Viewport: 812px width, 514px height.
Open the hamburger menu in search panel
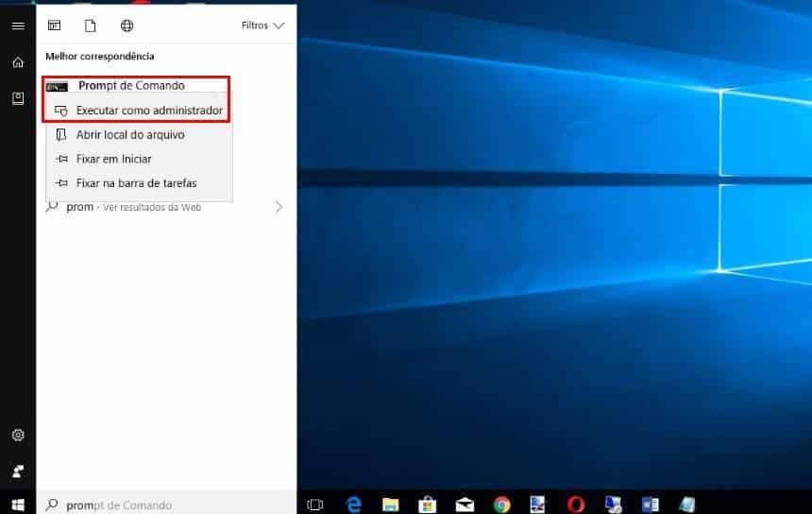click(x=17, y=26)
